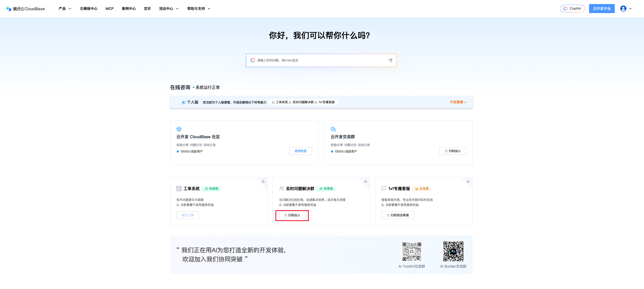Click the 云开发平台 blue button
The width and height of the screenshot is (644, 289).
tap(602, 9)
